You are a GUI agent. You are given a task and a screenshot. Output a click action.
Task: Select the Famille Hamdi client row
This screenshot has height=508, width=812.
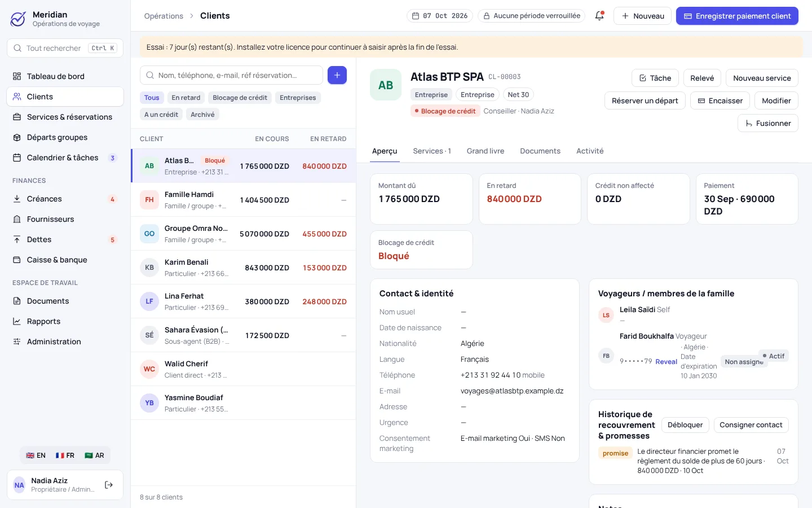pos(244,200)
